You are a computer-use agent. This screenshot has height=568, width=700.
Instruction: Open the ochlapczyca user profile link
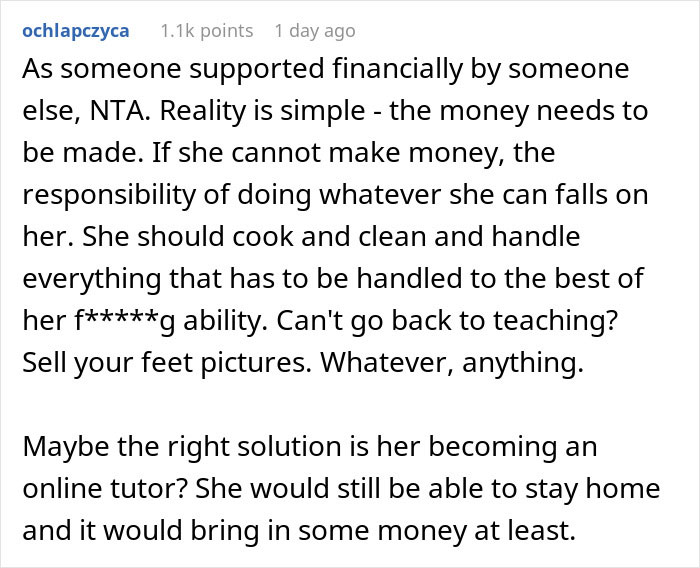pos(76,31)
